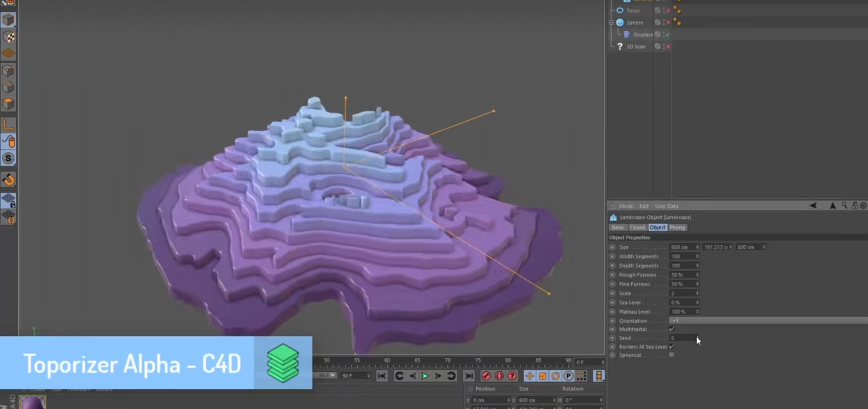The image size is (868, 409).
Task: Uncheck Borders At Sea Level checkbox
Action: click(x=671, y=347)
